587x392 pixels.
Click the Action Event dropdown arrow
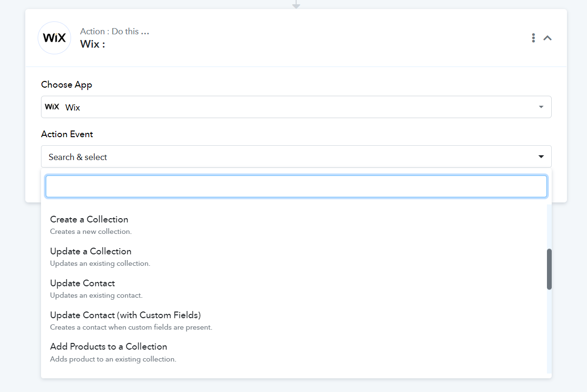tap(541, 157)
